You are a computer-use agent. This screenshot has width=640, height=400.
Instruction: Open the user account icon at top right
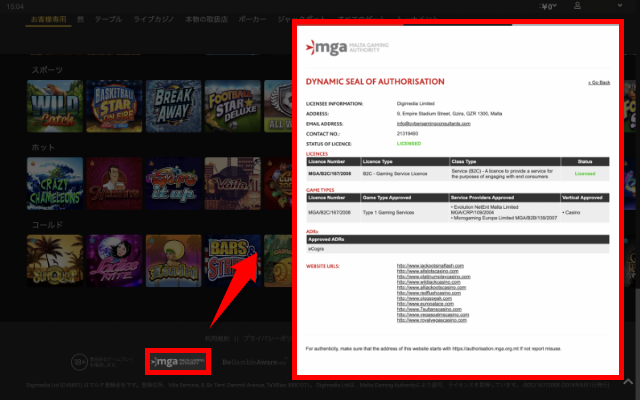coord(603,7)
